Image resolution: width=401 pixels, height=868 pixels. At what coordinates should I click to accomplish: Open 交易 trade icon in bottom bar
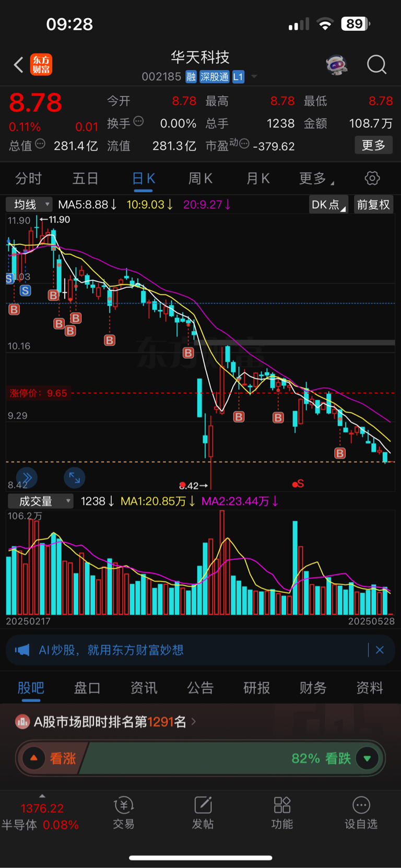[x=124, y=813]
